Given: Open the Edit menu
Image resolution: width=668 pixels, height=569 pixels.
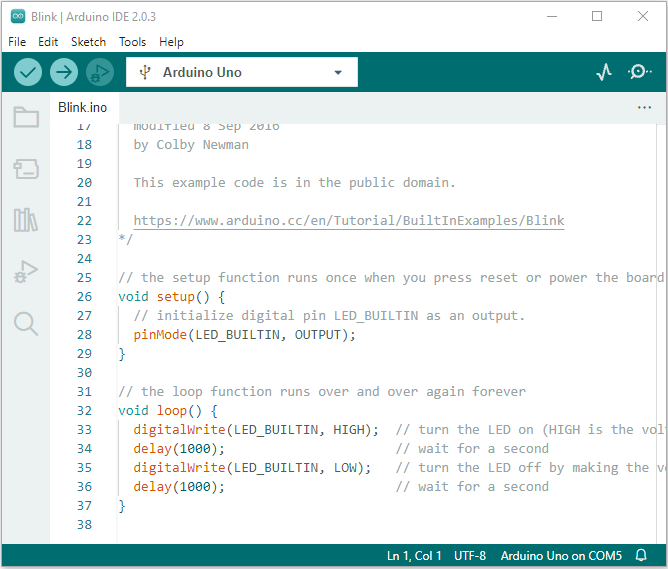Looking at the screenshot, I should point(48,42).
